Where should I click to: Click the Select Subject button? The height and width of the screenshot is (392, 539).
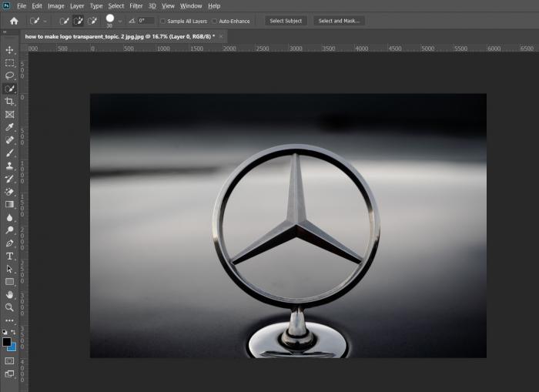286,21
